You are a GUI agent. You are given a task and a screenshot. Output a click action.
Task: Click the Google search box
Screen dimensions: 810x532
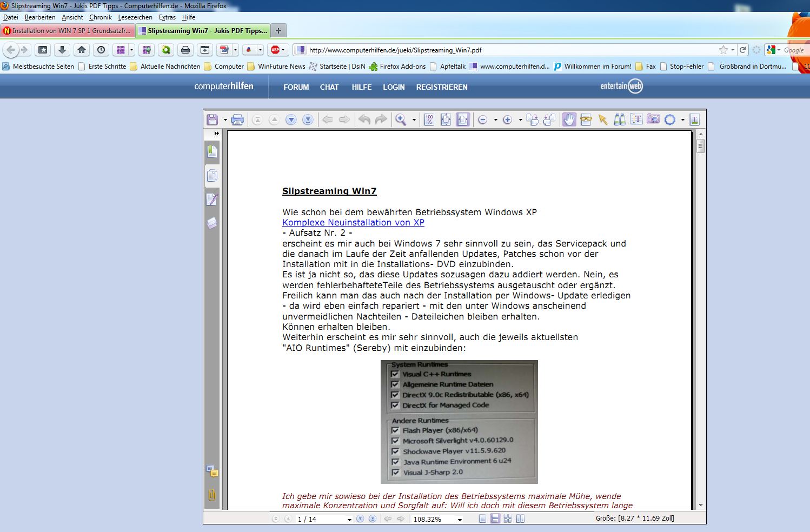click(x=794, y=50)
